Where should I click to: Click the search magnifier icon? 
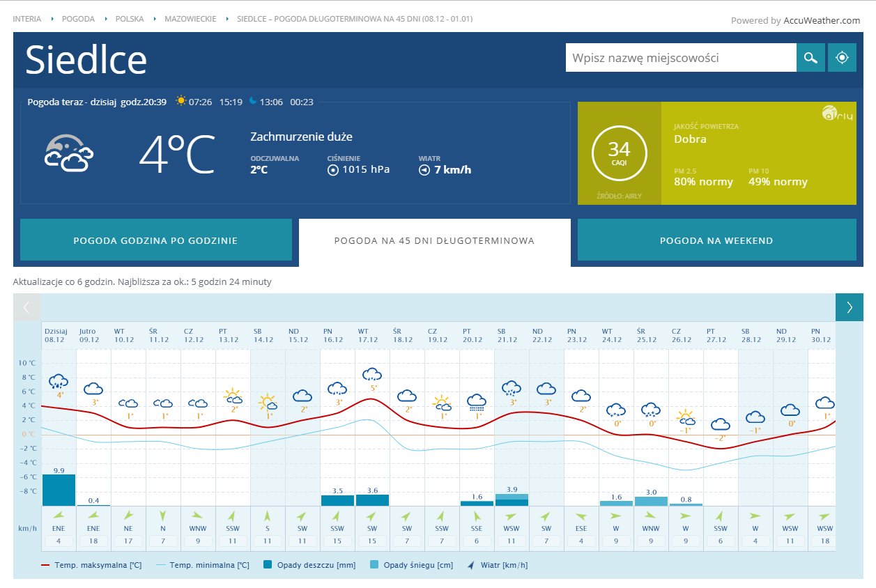[810, 58]
